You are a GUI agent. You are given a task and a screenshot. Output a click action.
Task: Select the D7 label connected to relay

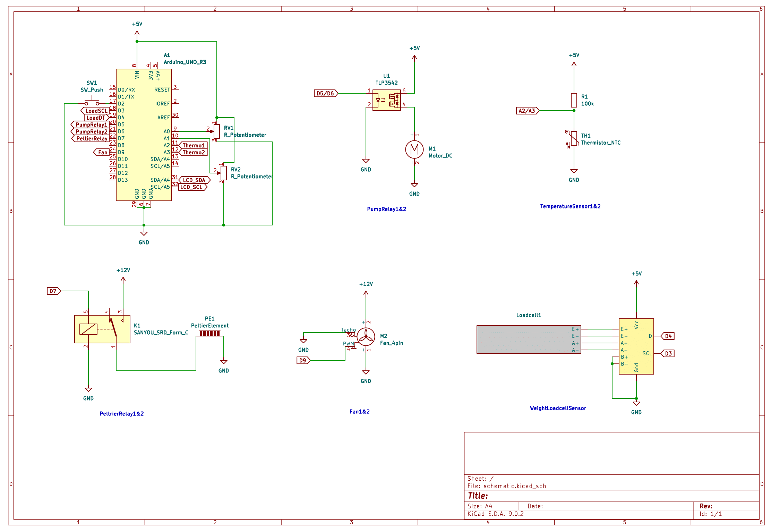click(53, 291)
